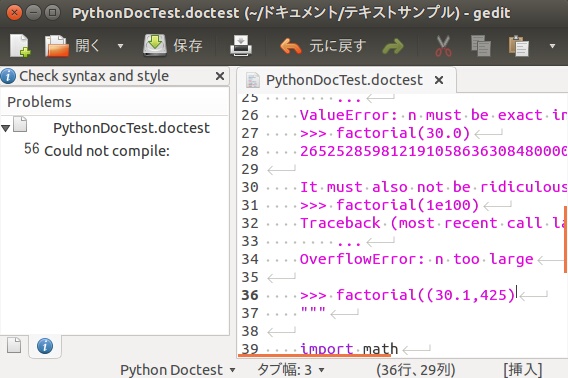The image size is (568, 378).
Task: Print the document with printer icon
Action: (x=241, y=46)
